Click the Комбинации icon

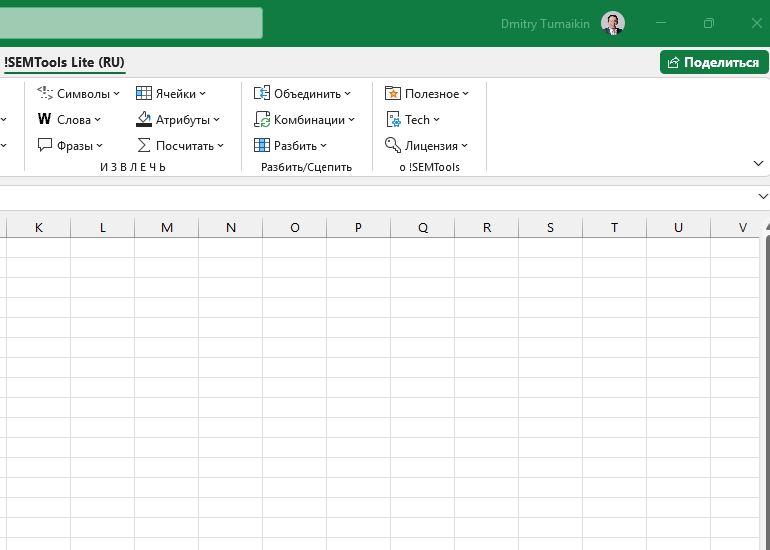click(262, 119)
